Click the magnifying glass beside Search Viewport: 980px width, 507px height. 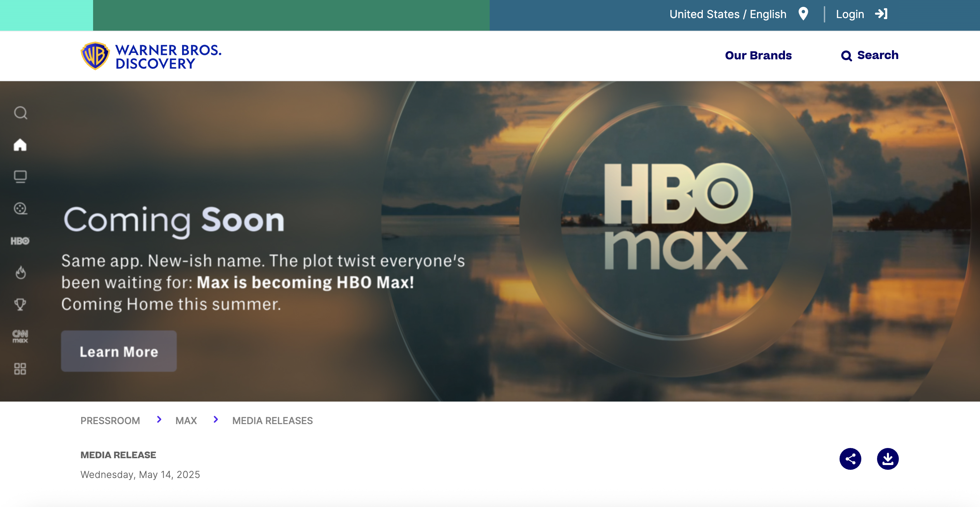click(846, 56)
